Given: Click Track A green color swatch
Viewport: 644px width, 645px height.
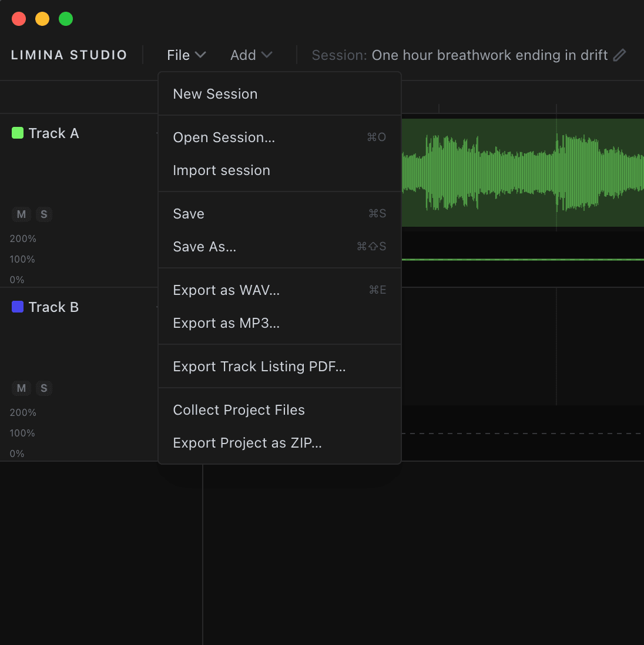Looking at the screenshot, I should [18, 133].
